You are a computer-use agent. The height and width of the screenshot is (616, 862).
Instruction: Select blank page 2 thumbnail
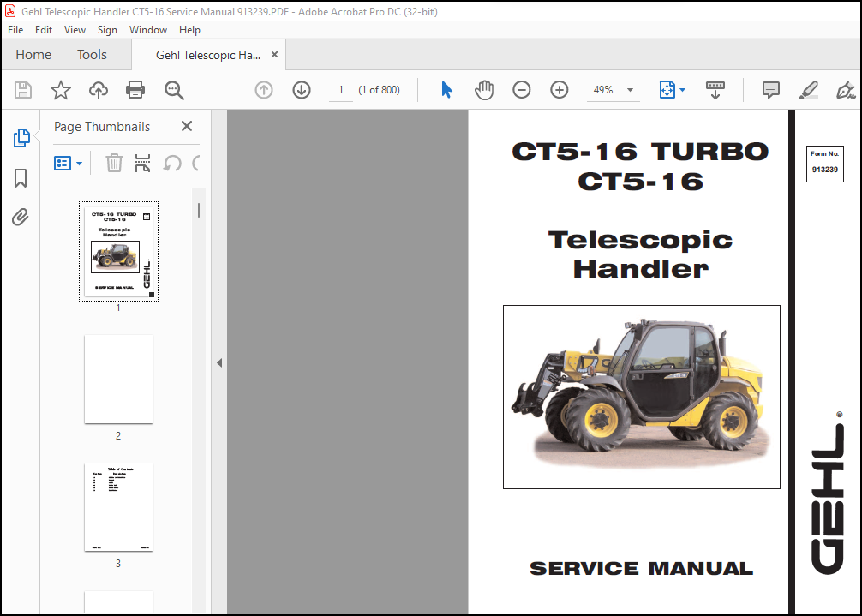tap(118, 380)
